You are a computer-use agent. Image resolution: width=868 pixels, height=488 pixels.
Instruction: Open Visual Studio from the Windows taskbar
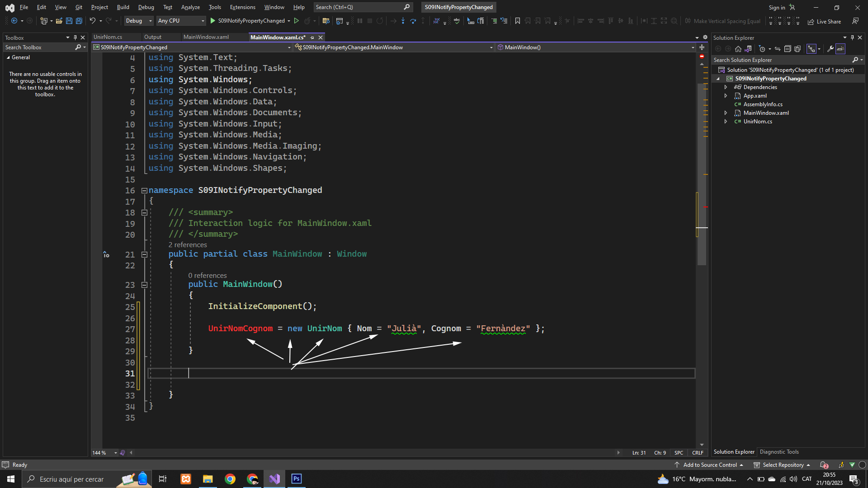[x=274, y=479]
